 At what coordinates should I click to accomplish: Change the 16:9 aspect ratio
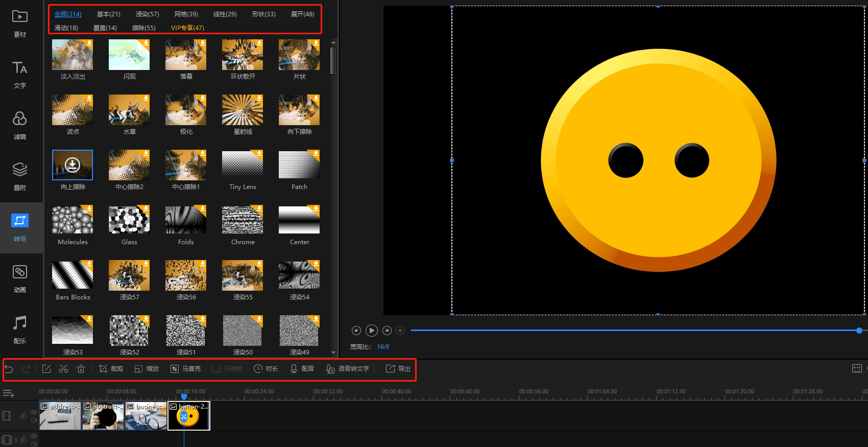tap(383, 347)
